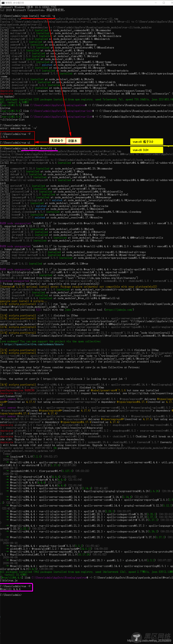This screenshot has width=173, height=644.
Task: Click the window title '管理员: 命令提示符'
Action: click(x=15, y=3)
